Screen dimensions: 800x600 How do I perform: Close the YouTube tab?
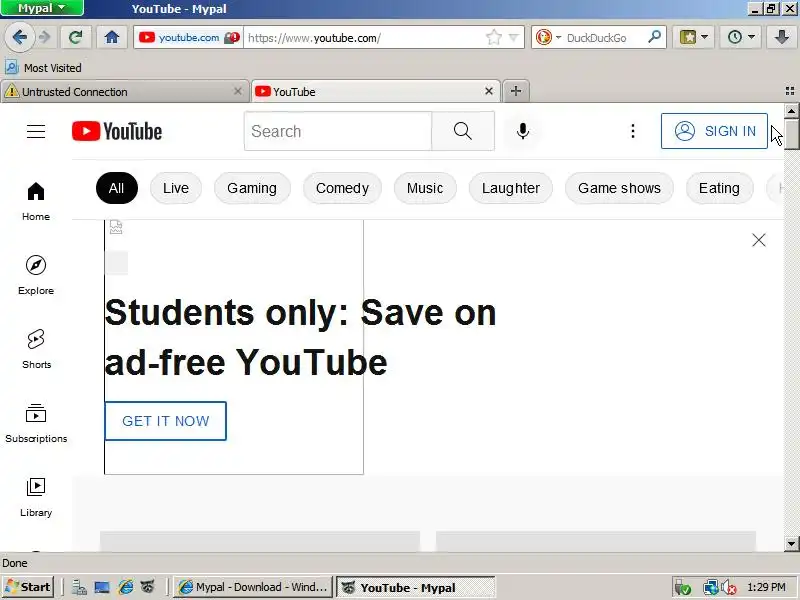(x=489, y=91)
